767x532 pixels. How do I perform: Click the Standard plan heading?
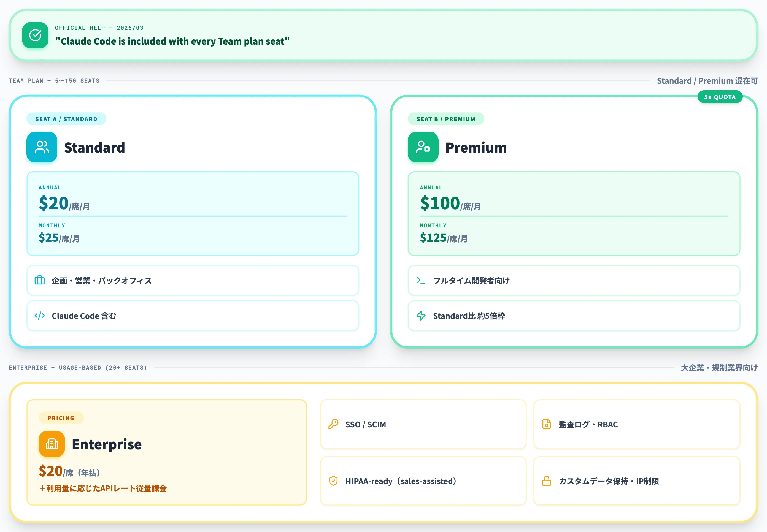click(x=94, y=147)
